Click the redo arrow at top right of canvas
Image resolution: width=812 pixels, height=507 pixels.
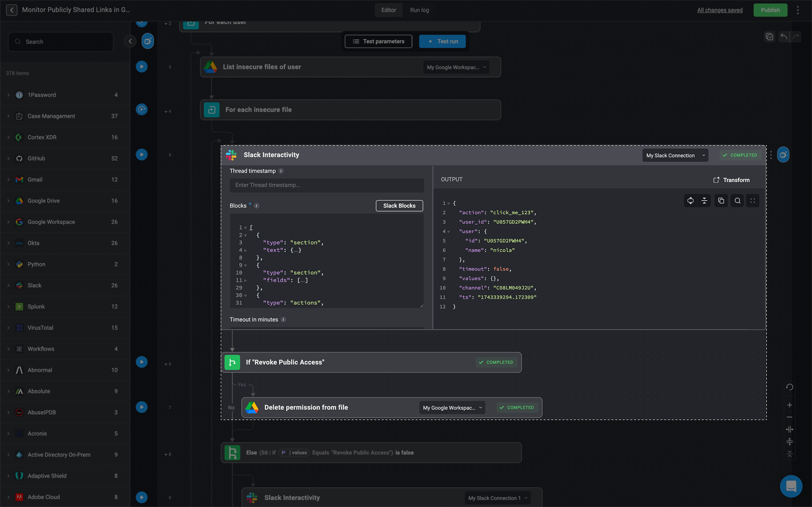(796, 36)
